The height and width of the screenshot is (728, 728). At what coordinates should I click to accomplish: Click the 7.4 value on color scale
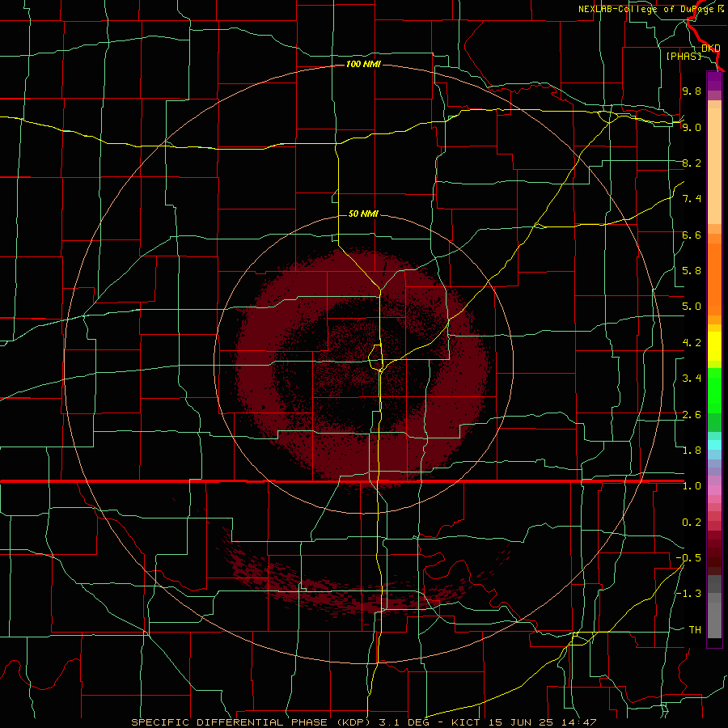point(692,199)
